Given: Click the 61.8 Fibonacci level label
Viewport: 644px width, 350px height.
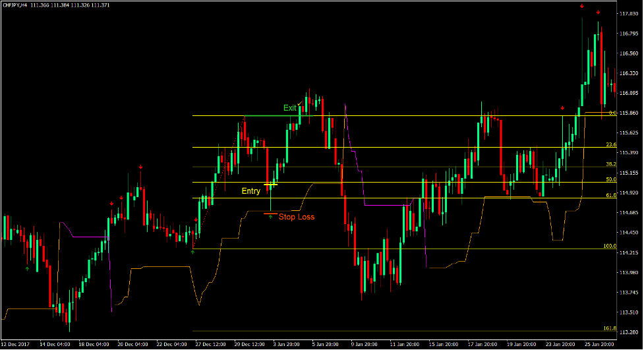Looking at the screenshot, I should point(610,195).
